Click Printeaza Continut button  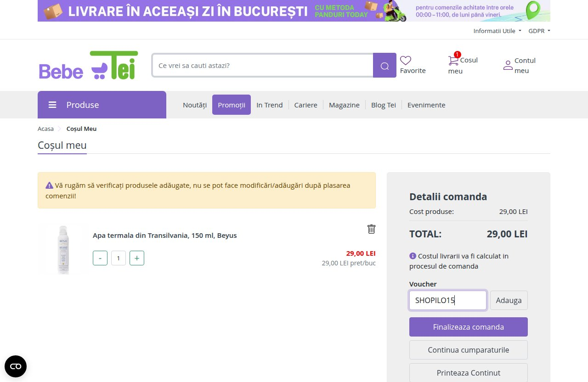(x=469, y=373)
